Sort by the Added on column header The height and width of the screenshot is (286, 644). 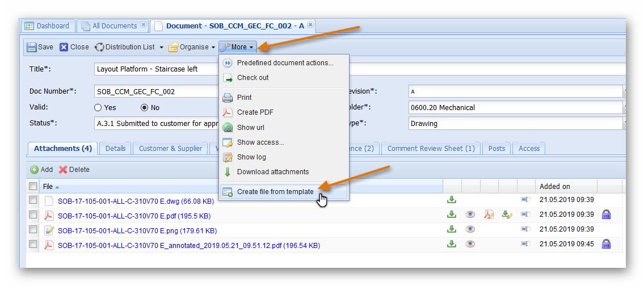click(x=566, y=186)
